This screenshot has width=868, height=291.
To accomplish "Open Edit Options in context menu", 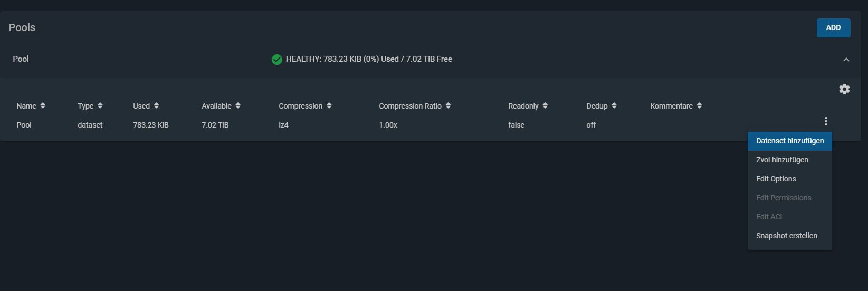I will coord(789,179).
